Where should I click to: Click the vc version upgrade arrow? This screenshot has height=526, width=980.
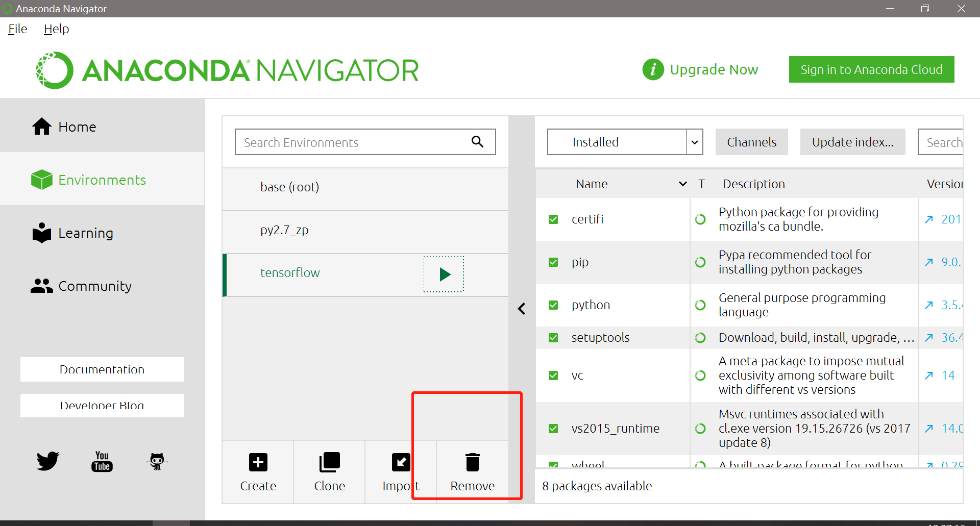pyautogui.click(x=929, y=375)
